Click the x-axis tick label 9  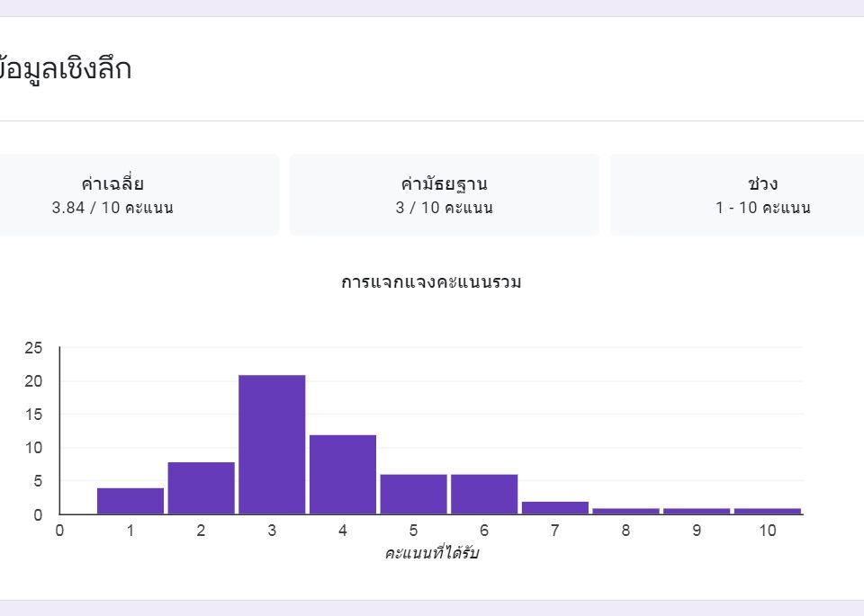[x=697, y=531]
